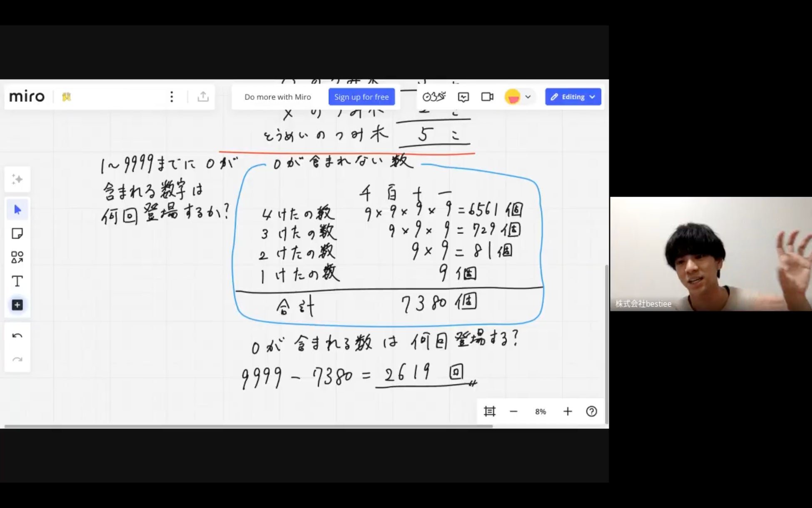Open the help question mark
Viewport: 812px width, 508px height.
591,411
